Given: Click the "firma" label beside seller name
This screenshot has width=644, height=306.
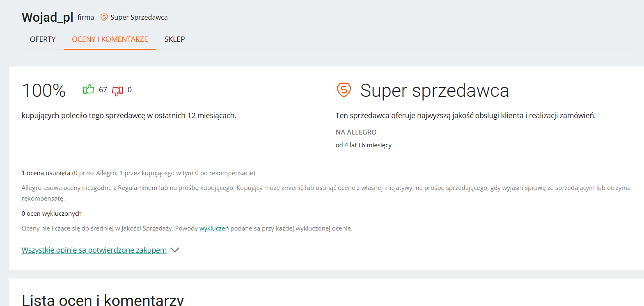Looking at the screenshot, I should [x=86, y=17].
